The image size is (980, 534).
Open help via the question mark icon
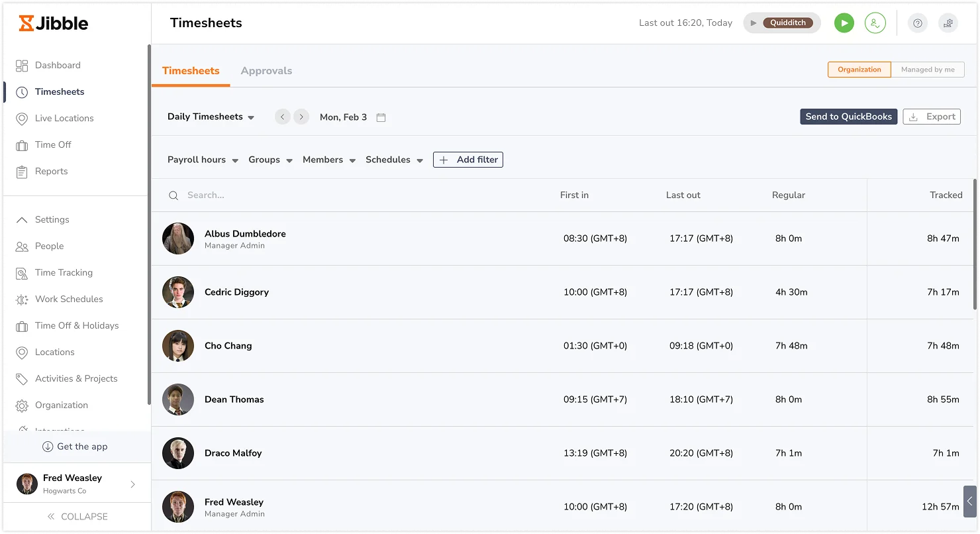pos(917,23)
